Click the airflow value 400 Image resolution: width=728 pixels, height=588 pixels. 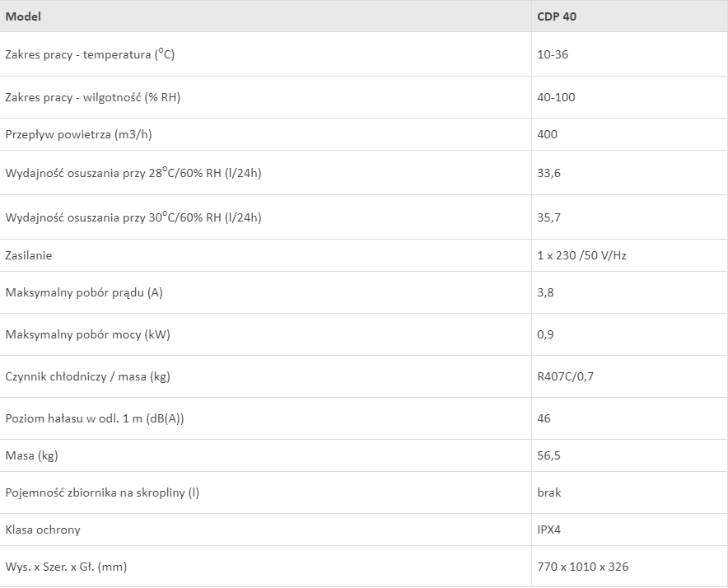pyautogui.click(x=548, y=134)
